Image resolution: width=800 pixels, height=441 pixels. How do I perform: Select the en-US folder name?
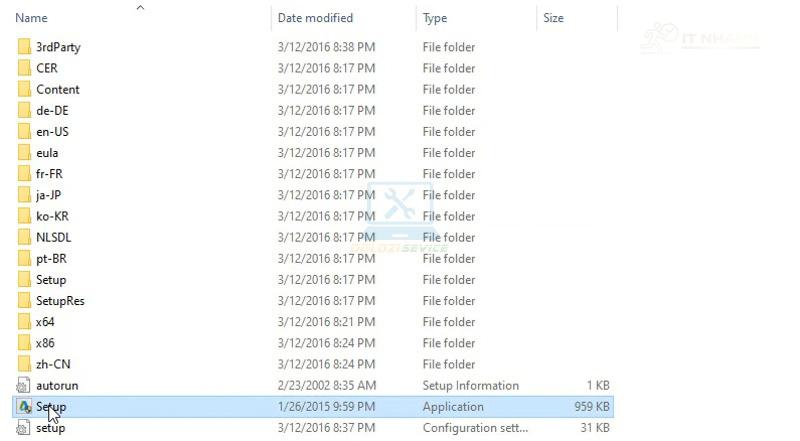pyautogui.click(x=52, y=132)
